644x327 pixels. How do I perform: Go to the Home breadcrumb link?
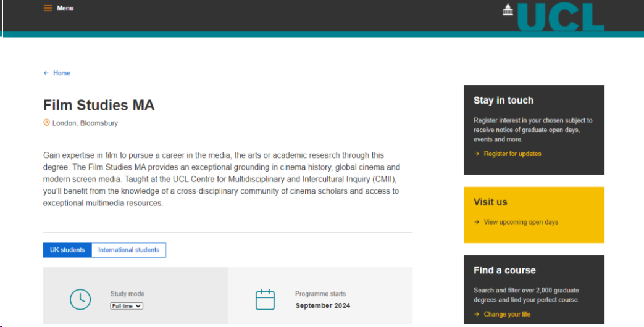click(x=62, y=73)
